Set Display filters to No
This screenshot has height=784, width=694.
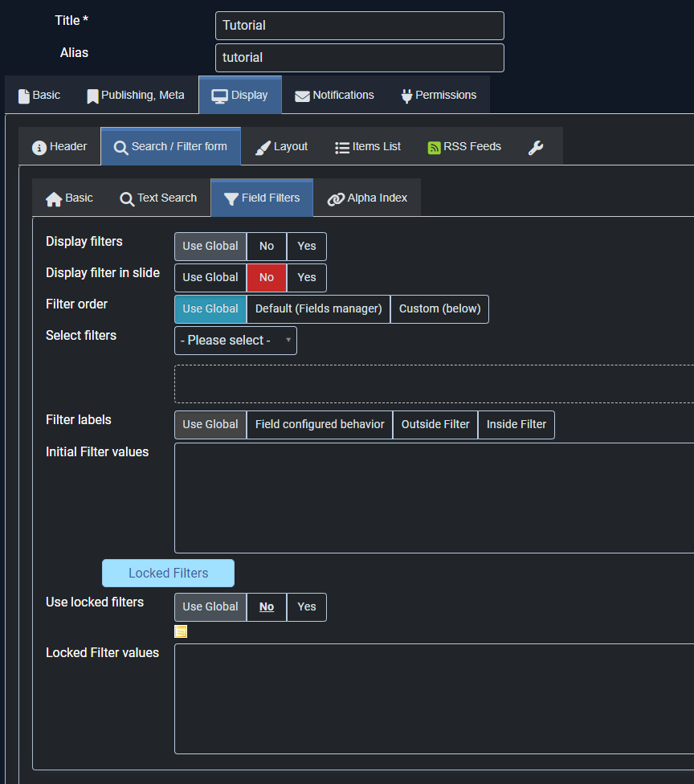click(x=267, y=246)
